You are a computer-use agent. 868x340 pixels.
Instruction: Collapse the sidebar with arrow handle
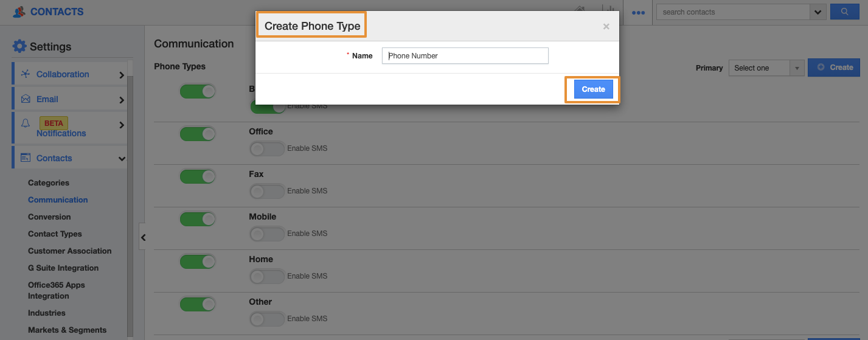(143, 238)
